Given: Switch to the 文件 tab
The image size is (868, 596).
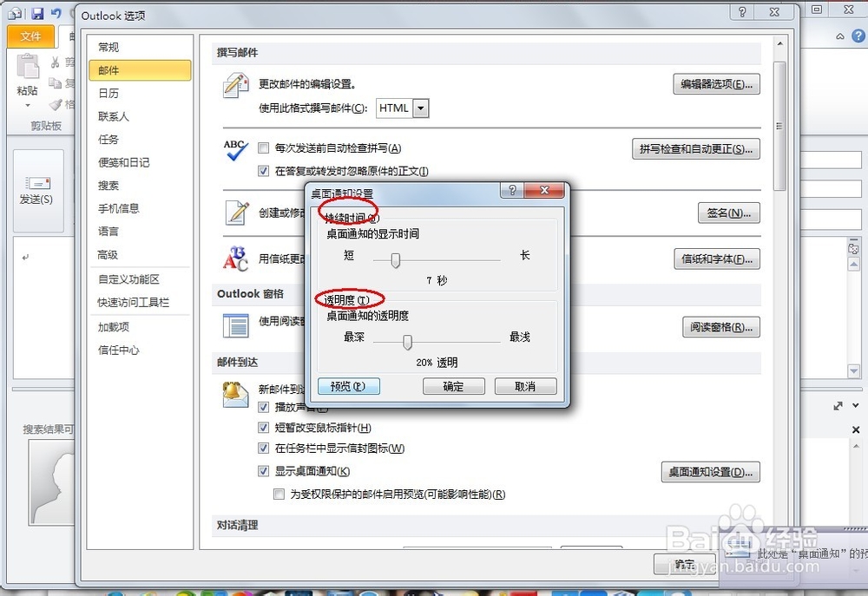Looking at the screenshot, I should [30, 36].
